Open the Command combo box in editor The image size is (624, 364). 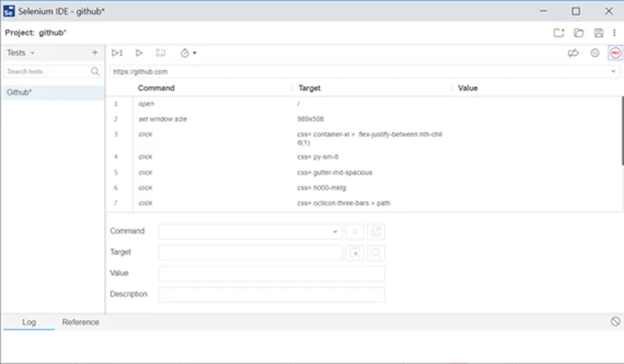(x=250, y=232)
